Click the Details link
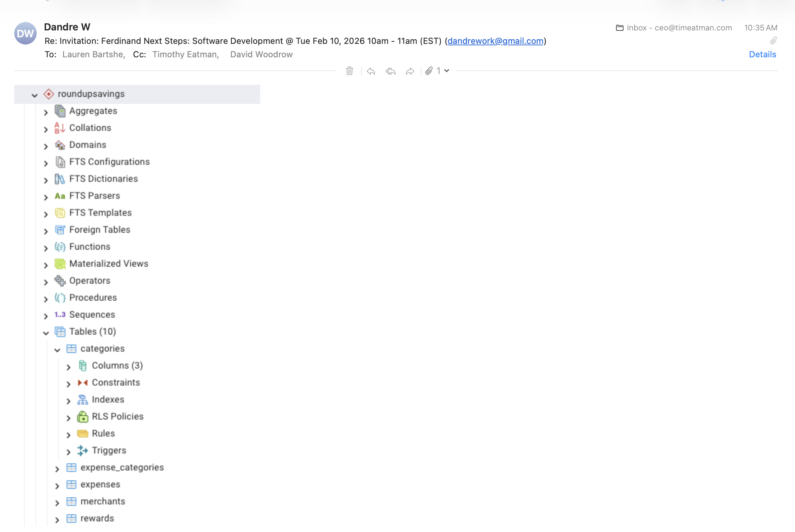The image size is (795, 532). (762, 54)
